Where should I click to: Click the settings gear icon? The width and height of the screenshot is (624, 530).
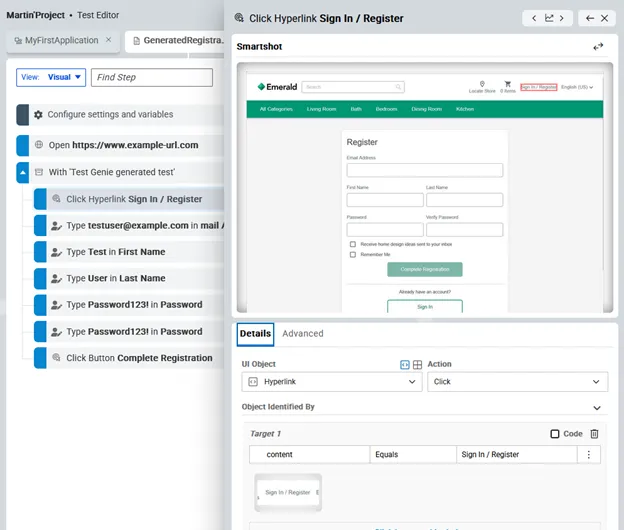pyautogui.click(x=38, y=115)
